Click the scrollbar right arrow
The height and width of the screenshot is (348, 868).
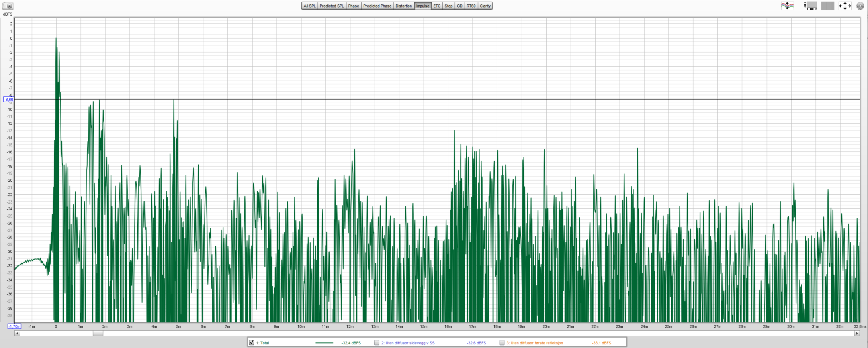tap(857, 333)
